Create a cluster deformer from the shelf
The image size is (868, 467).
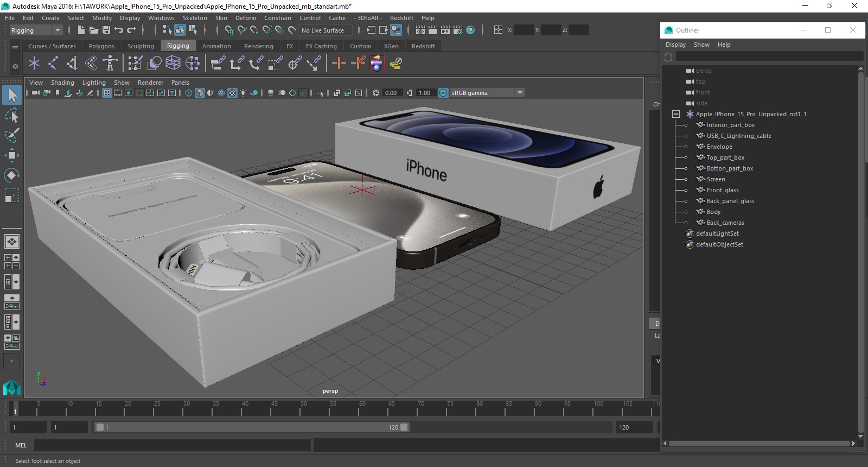click(192, 64)
